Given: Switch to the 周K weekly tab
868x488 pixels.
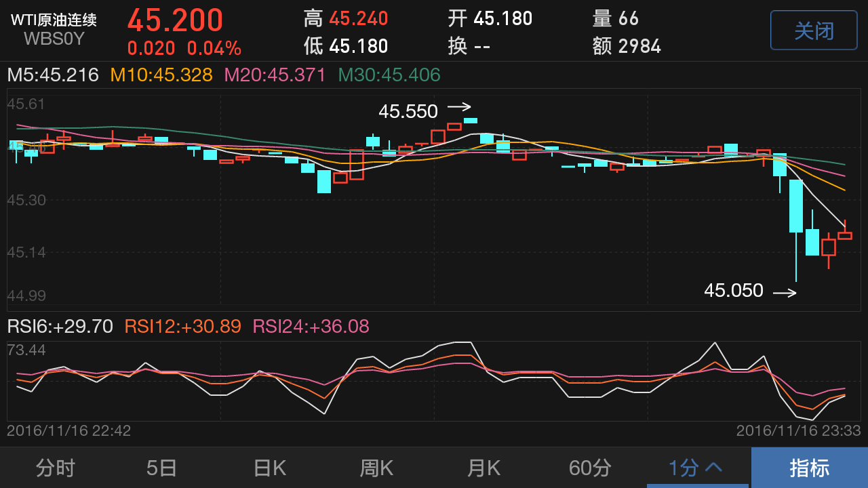Looking at the screenshot, I should [x=376, y=468].
